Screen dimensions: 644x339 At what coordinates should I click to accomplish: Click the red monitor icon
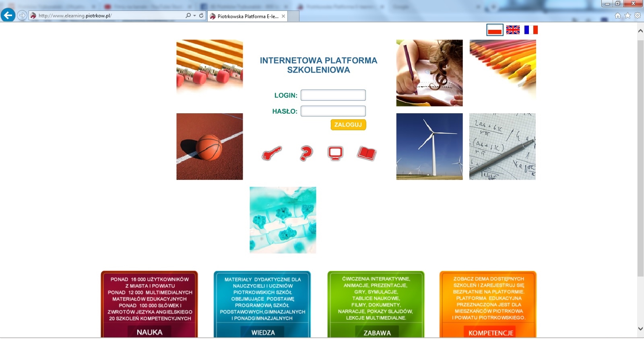point(335,153)
